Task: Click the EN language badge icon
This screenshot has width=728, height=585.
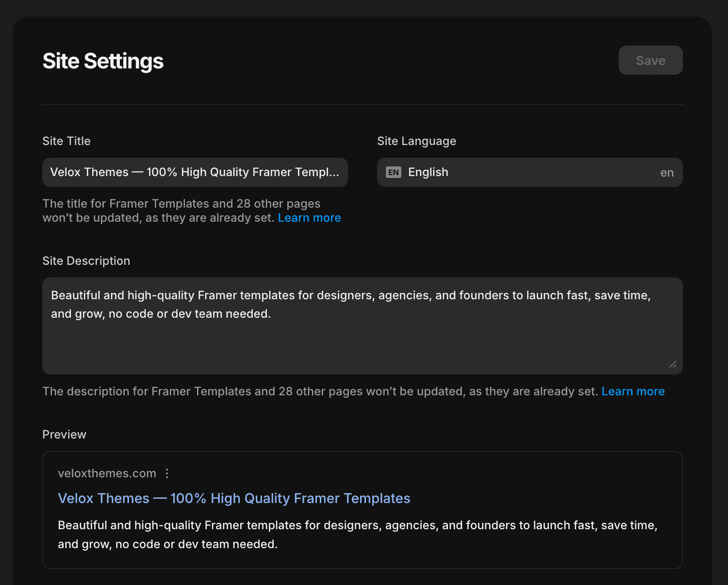Action: click(394, 172)
